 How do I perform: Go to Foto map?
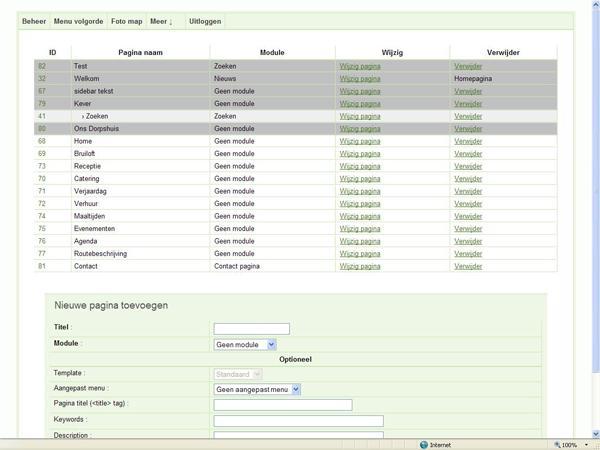127,21
